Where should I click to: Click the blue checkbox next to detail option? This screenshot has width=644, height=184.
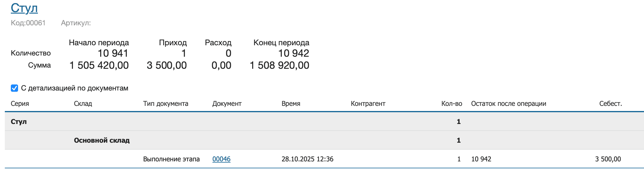pyautogui.click(x=14, y=88)
